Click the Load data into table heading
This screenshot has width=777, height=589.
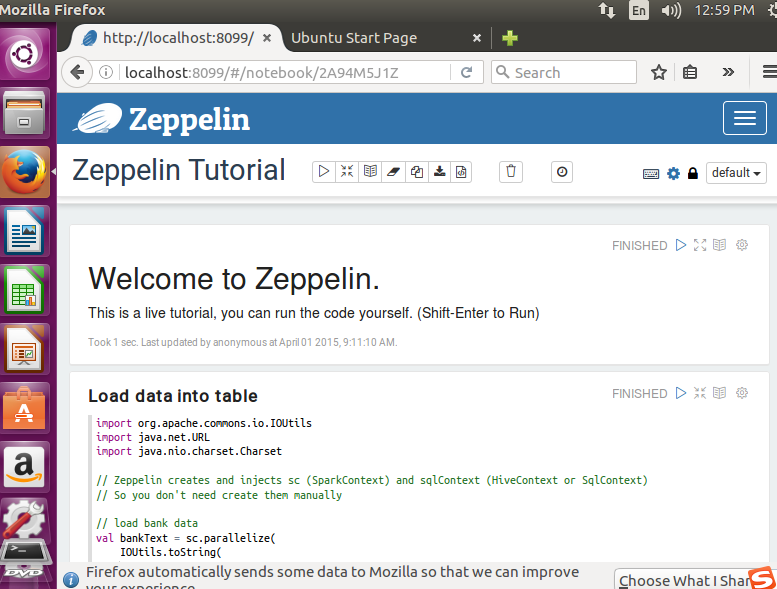point(173,396)
